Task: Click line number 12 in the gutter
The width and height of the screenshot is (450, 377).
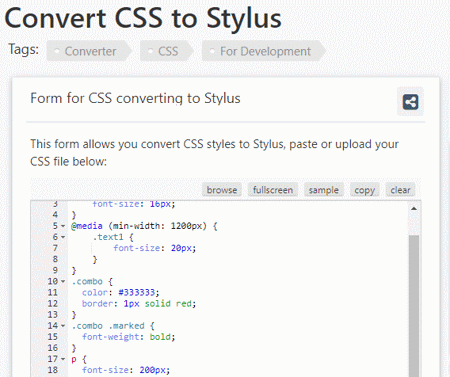Action: point(53,304)
